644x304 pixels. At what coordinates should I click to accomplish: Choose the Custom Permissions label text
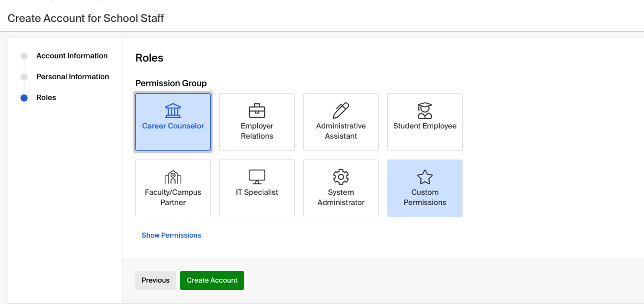click(x=425, y=197)
